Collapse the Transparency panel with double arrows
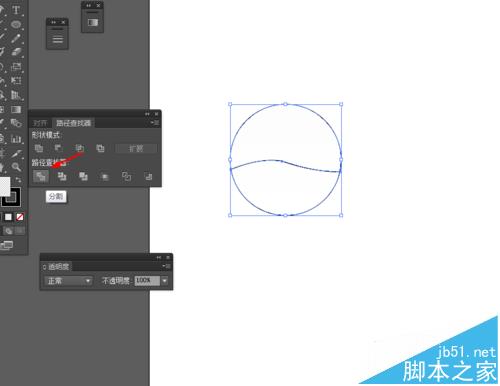This screenshot has height=386, width=500. point(159,257)
